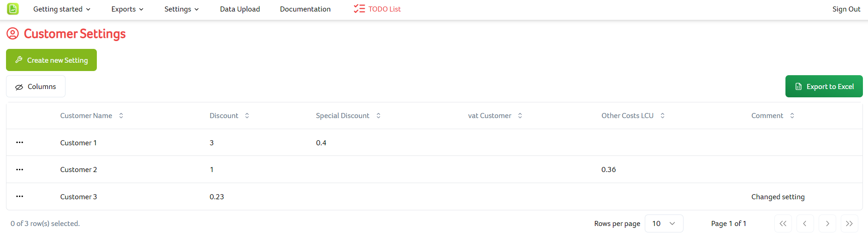
Task: Open the Getting started menu
Action: [62, 9]
